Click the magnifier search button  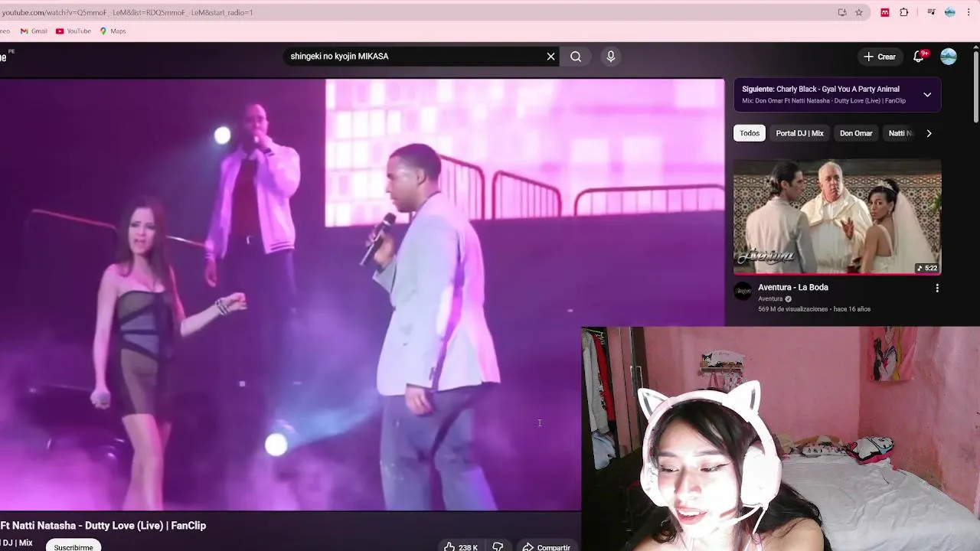pyautogui.click(x=576, y=57)
